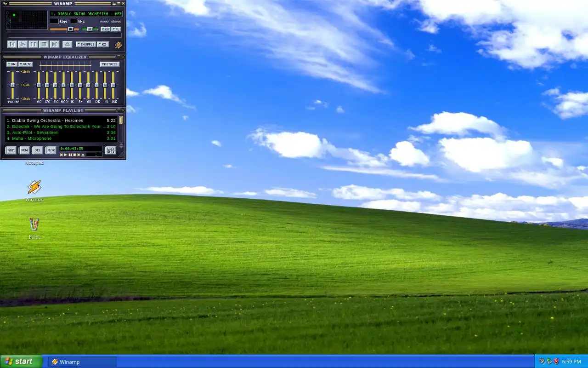This screenshot has width=588, height=368.
Task: Toggle the Shuffle button
Action: pos(86,44)
